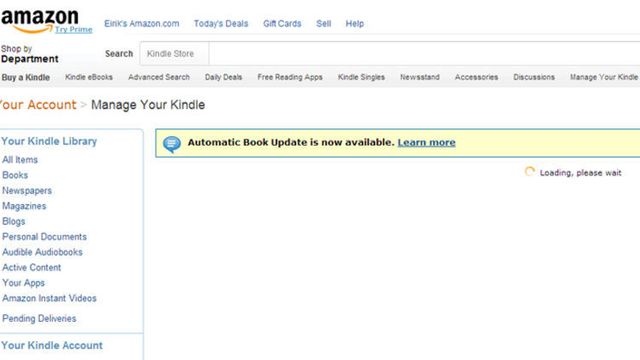Open Kindle Singles section
Viewport: 640px width, 360px height.
coord(361,77)
